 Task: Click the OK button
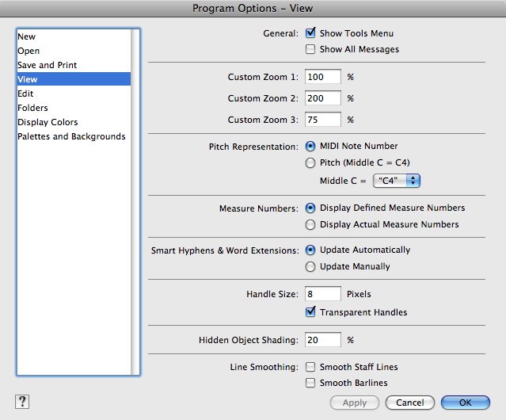point(466,403)
